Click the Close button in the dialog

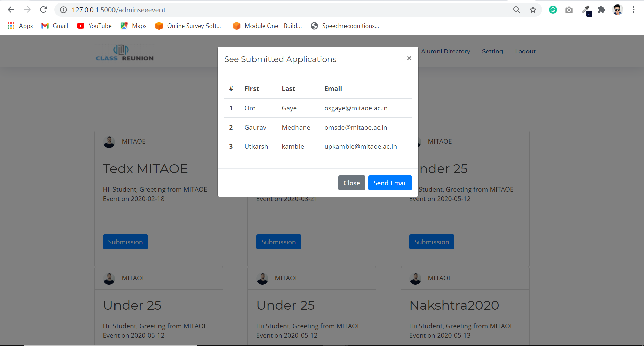(x=352, y=183)
